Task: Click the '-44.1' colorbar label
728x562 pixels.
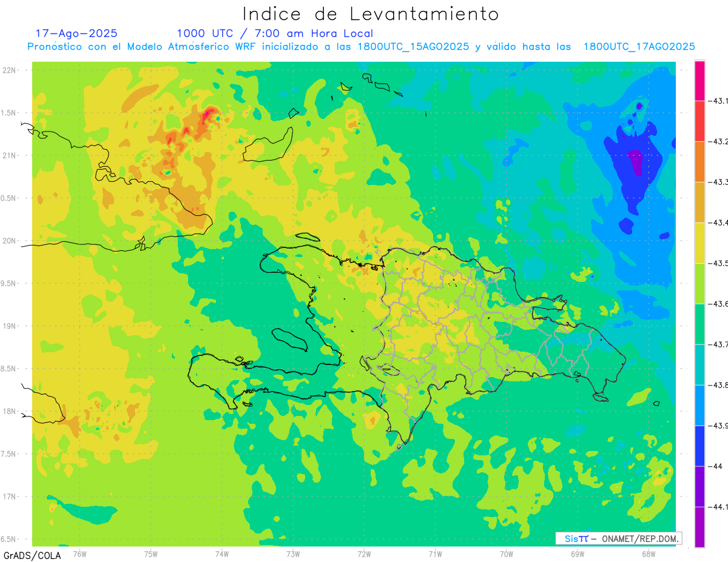Action: (719, 507)
